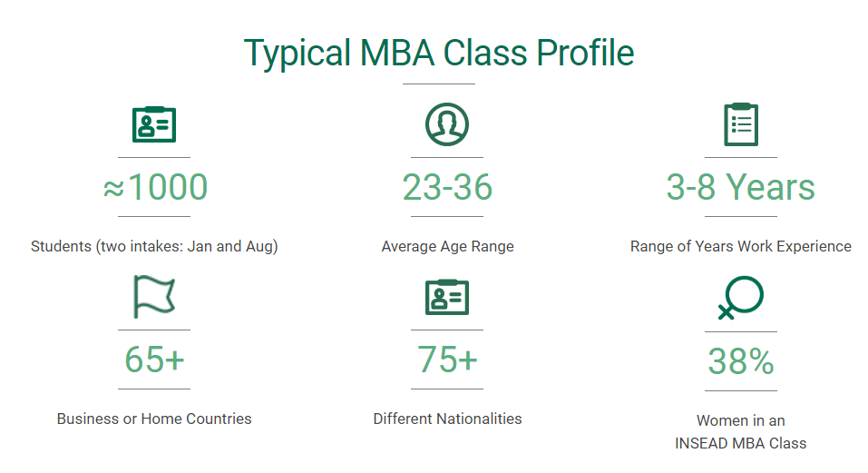
Task: Click the Students two intakes caption
Action: coord(154,246)
